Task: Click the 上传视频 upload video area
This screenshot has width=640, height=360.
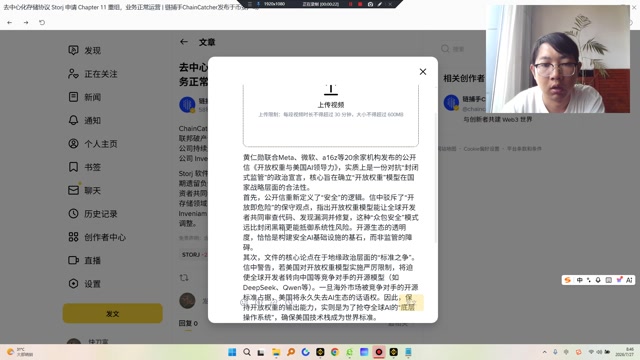Action: click(331, 115)
